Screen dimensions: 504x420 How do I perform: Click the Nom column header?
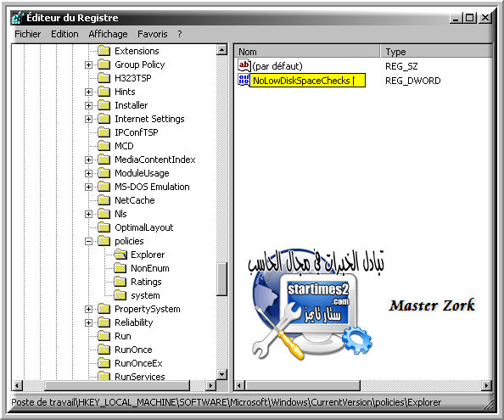point(307,52)
